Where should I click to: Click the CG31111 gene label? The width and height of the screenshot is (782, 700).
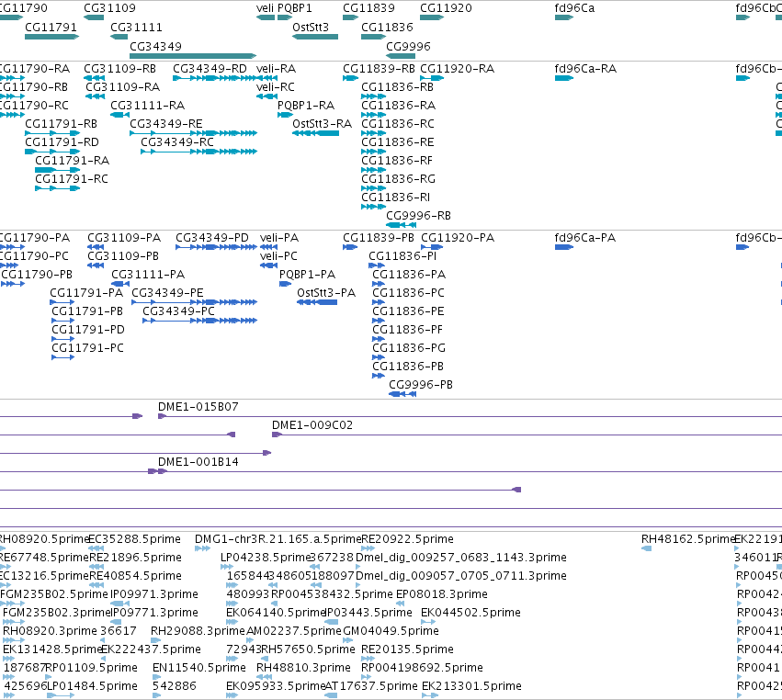tap(136, 28)
